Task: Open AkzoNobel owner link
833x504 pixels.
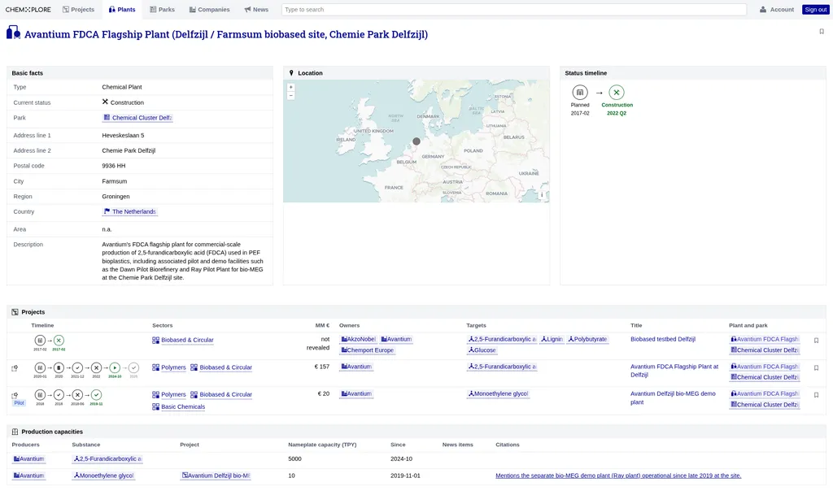Action: (x=358, y=339)
